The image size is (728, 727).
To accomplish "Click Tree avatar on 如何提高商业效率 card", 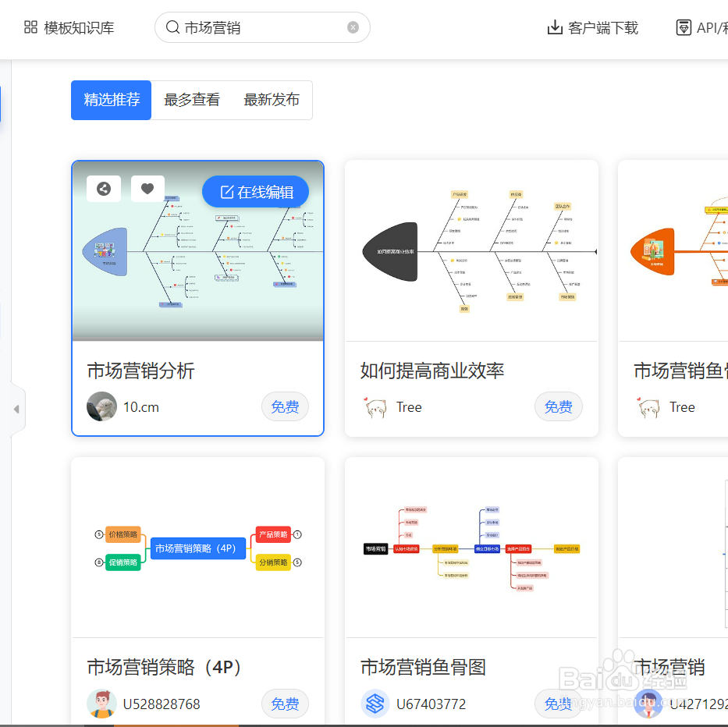I will tap(375, 407).
